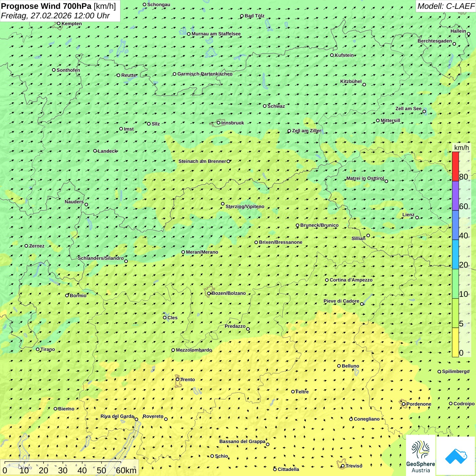
Task: Click the Cittadella location marker
Action: tap(275, 470)
